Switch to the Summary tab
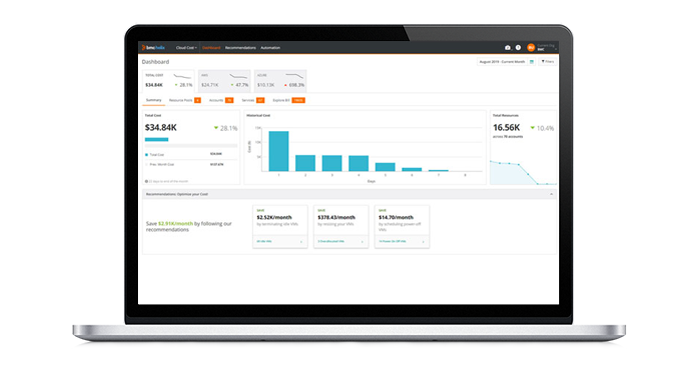690x368 pixels. [x=154, y=100]
